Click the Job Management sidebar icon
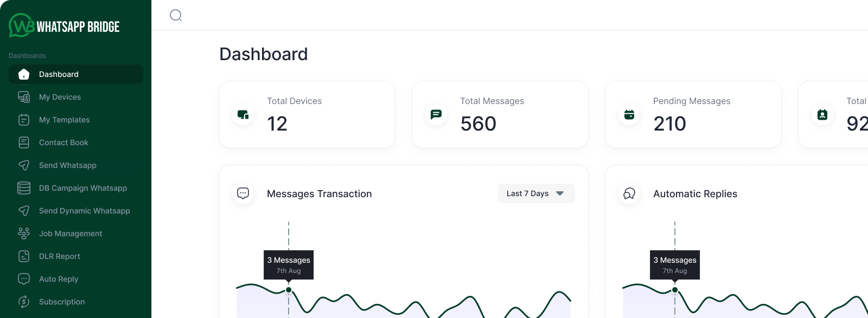The image size is (868, 318). [x=24, y=233]
